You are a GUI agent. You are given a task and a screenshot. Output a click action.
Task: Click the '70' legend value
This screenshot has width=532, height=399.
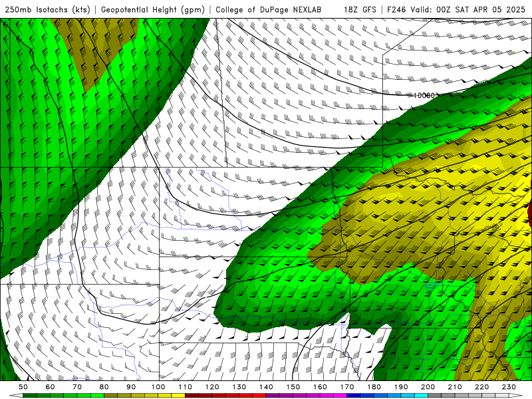[77, 387]
